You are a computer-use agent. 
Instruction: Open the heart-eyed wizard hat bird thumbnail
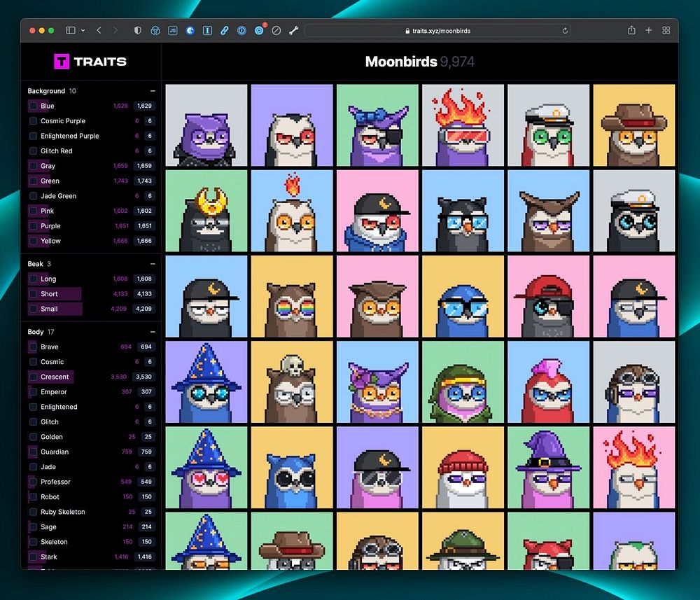[206, 468]
